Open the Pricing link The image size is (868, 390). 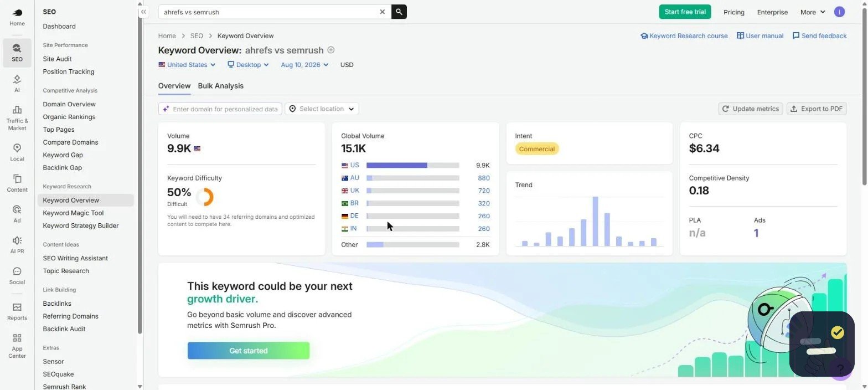734,12
